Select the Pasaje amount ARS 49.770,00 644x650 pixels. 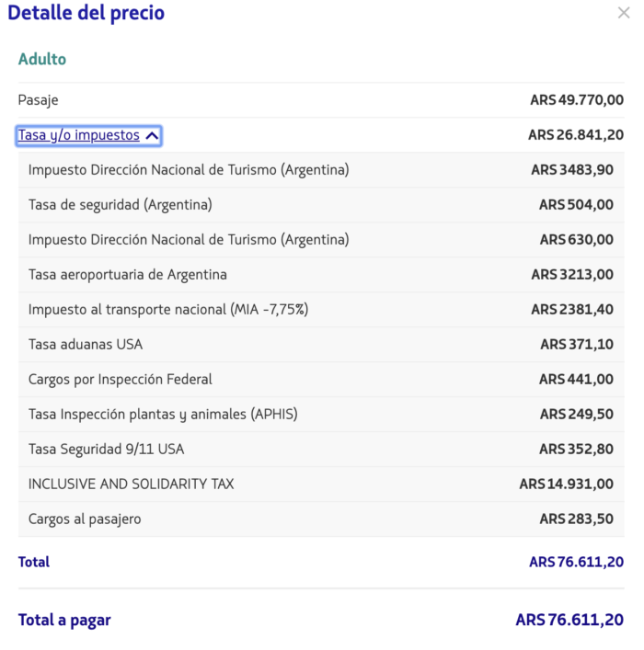click(x=577, y=100)
